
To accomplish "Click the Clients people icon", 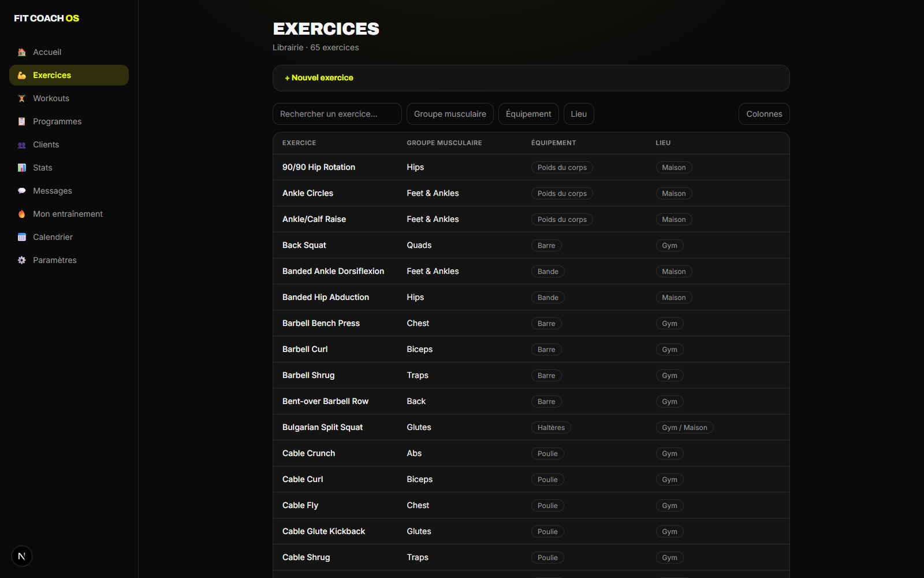I will [22, 144].
